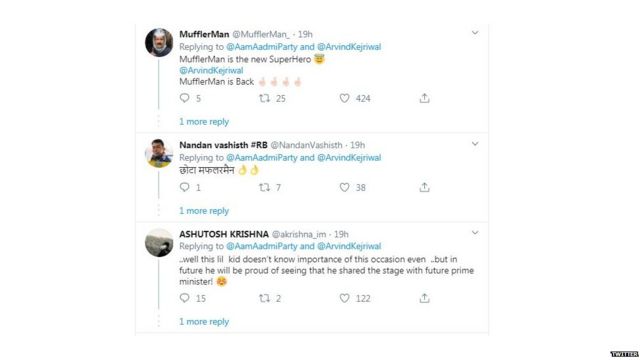The height and width of the screenshot is (360, 640).
Task: Retweet MufflerMan's SuperHero tweet
Action: [264, 98]
